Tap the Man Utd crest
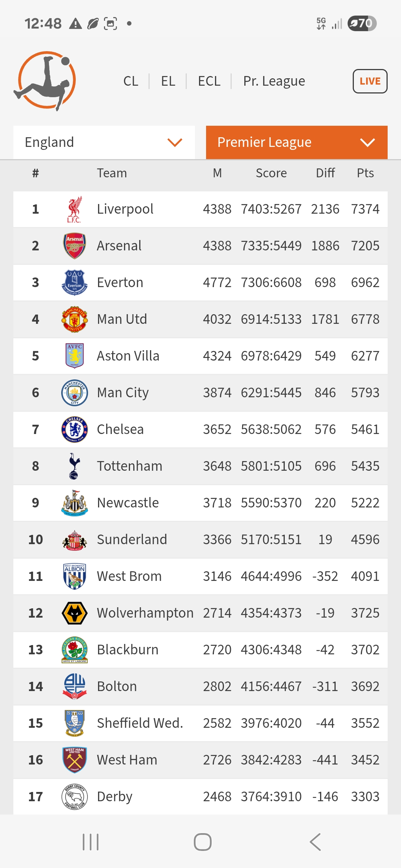The image size is (401, 868). click(x=74, y=319)
